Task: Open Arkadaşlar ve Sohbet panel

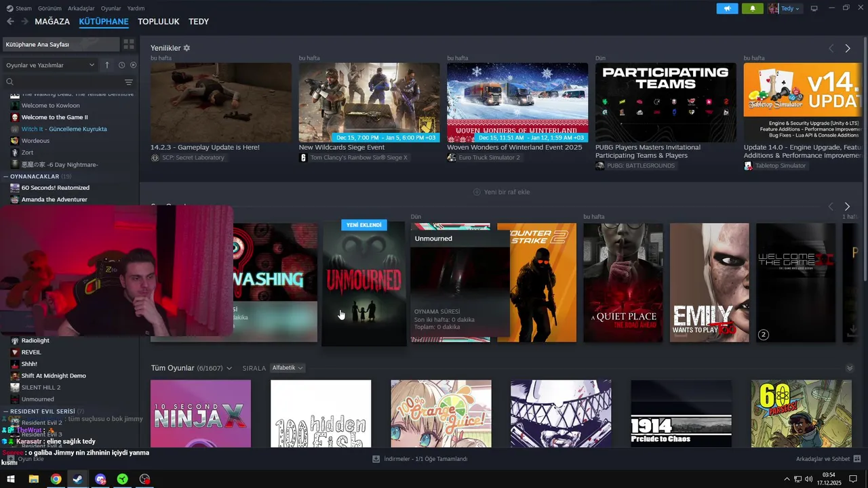Action: click(x=828, y=459)
